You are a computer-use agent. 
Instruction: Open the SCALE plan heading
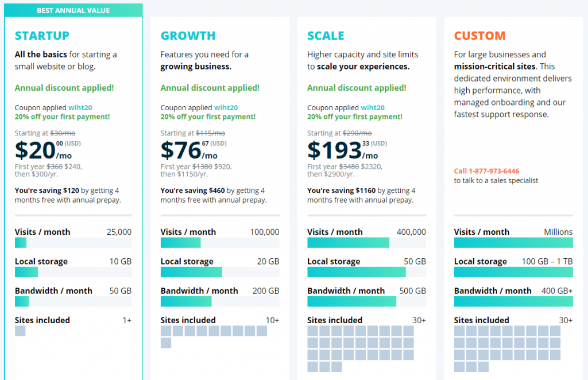(326, 36)
